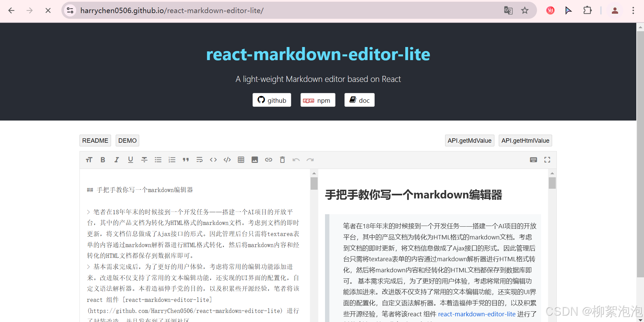644x322 pixels.
Task: Insert an unordered bullet list
Action: click(x=158, y=160)
